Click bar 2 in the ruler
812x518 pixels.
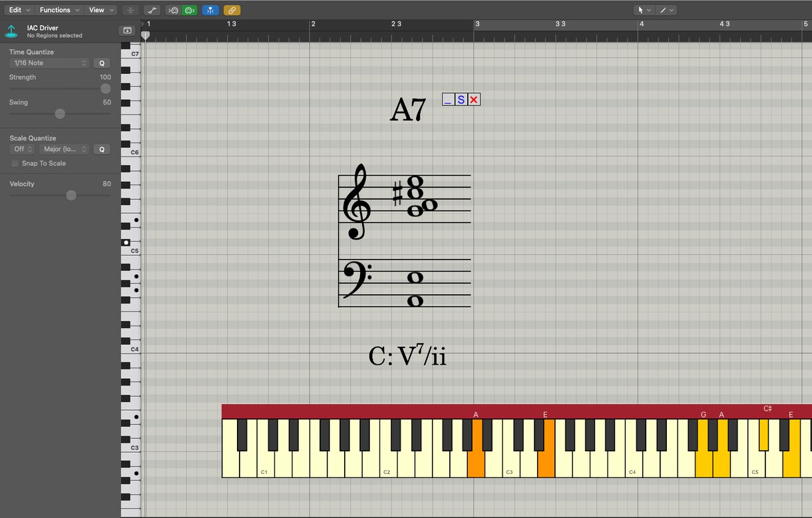pos(313,24)
